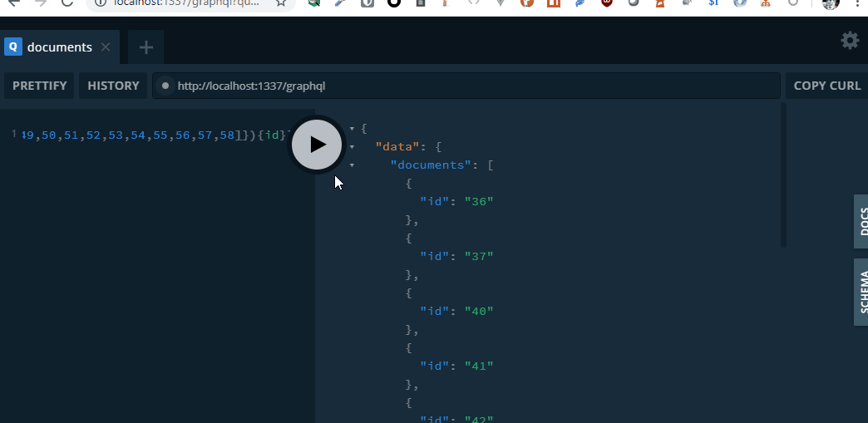
Task: Run the query with the play button
Action: coord(317,145)
